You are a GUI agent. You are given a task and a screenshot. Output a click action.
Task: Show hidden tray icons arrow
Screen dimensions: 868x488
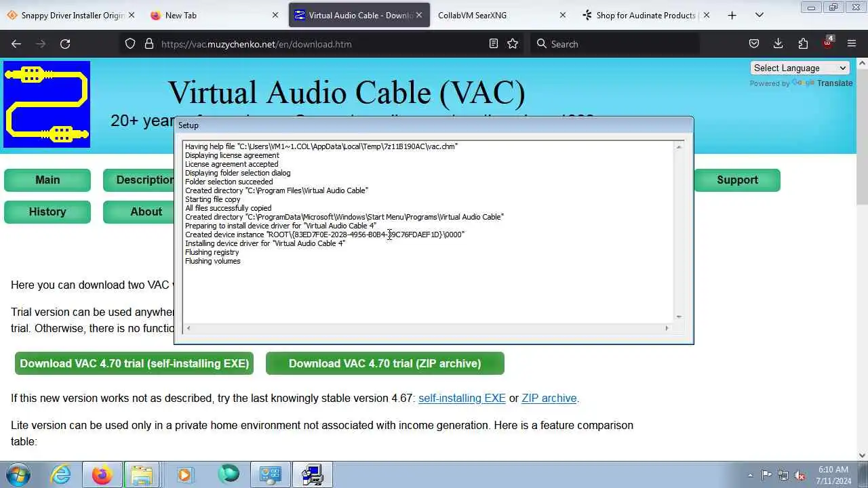[x=750, y=475]
